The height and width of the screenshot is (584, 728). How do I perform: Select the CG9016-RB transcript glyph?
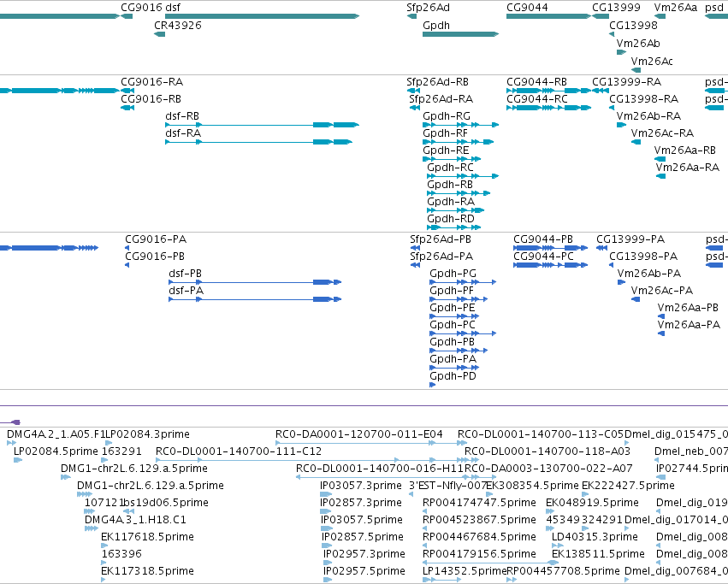point(127,108)
